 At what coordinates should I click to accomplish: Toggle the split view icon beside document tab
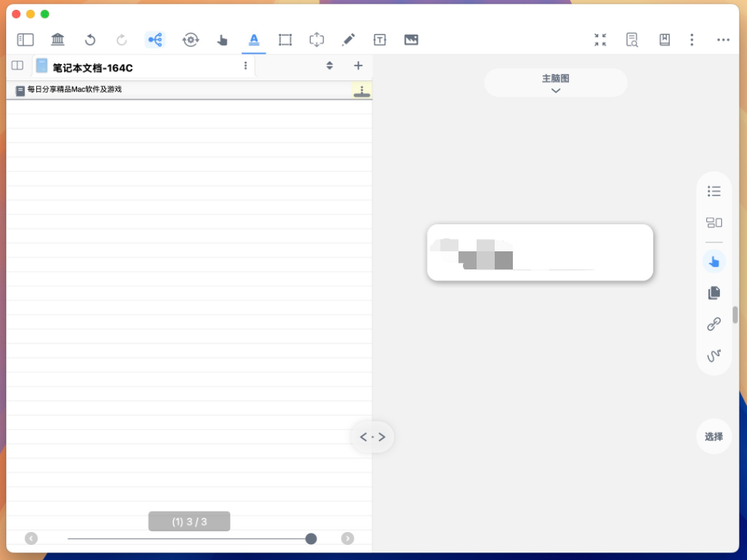click(x=17, y=66)
